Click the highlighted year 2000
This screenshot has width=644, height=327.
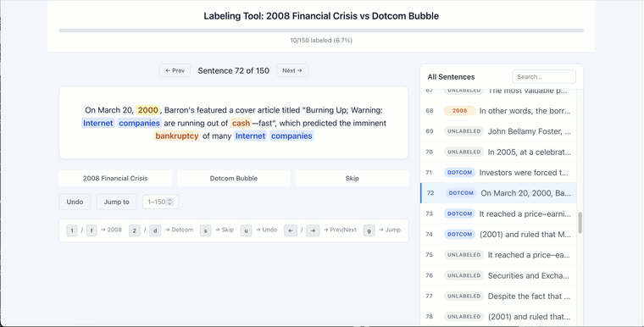pos(147,110)
